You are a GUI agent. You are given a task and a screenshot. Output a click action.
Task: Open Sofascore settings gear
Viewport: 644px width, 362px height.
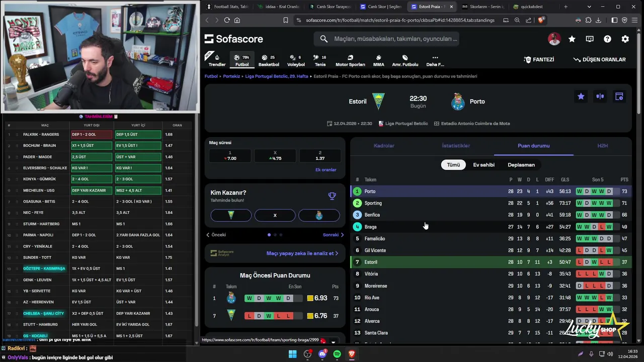point(625,39)
